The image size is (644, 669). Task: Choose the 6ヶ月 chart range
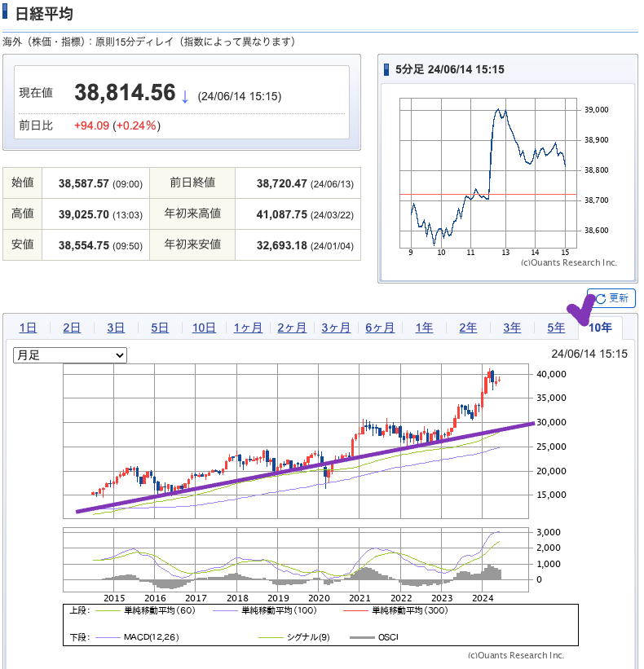coord(380,328)
